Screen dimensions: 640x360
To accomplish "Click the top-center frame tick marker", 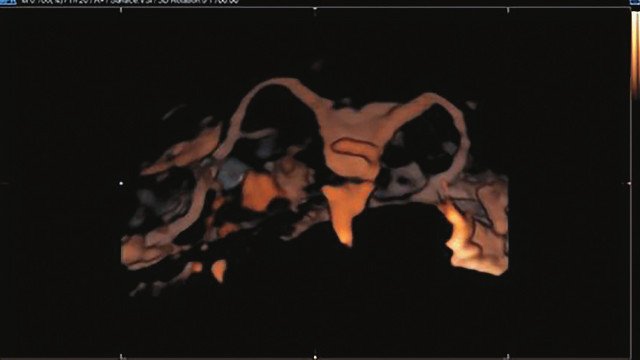I will click(x=315, y=9).
